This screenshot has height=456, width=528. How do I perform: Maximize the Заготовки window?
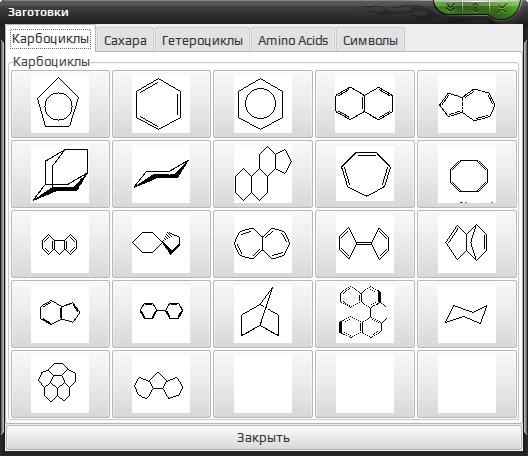click(475, 7)
